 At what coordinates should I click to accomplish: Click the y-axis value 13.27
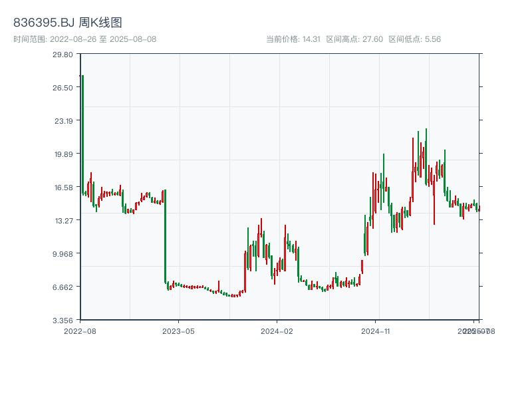[64, 221]
